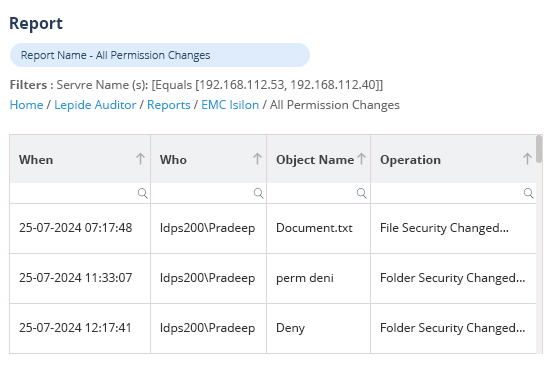The height and width of the screenshot is (380, 552).
Task: Focus the Object Name filter field
Action: (318, 193)
